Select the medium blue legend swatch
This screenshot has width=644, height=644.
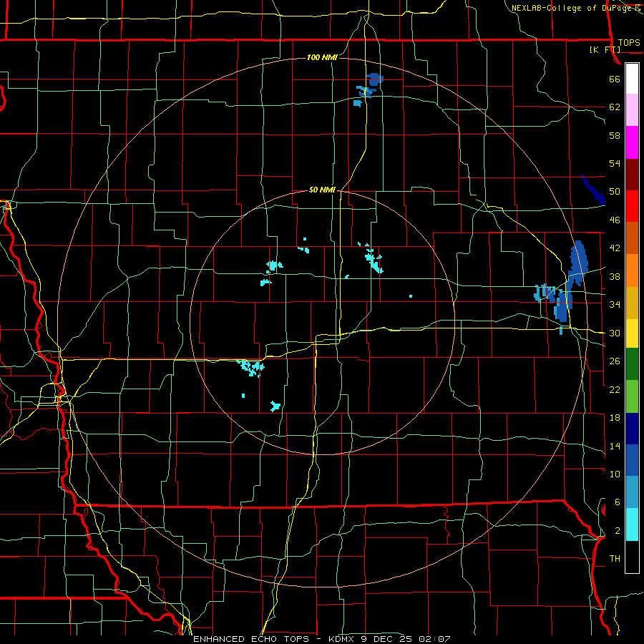pos(632,460)
